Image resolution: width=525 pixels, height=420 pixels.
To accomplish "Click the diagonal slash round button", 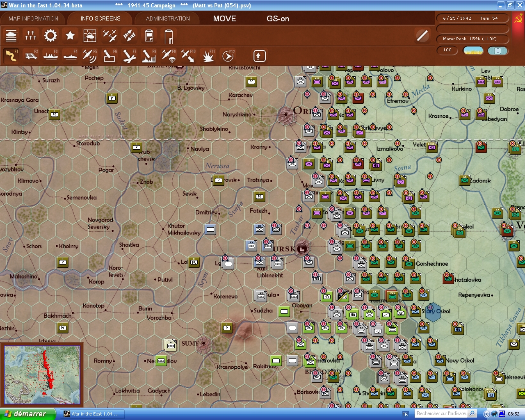I will pos(422,36).
